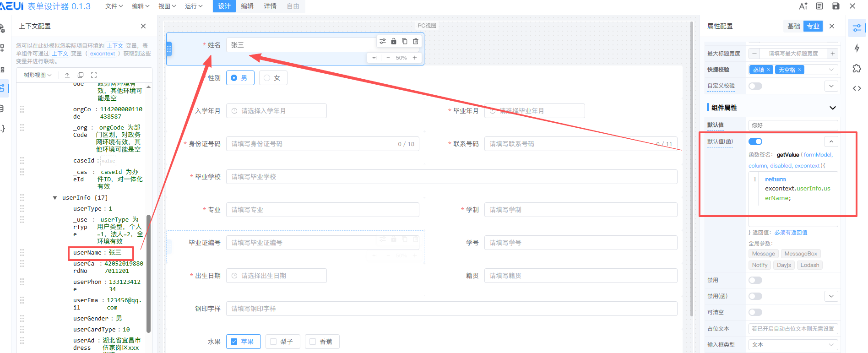
Task: Open the code brackets panel icon
Action: click(857, 88)
